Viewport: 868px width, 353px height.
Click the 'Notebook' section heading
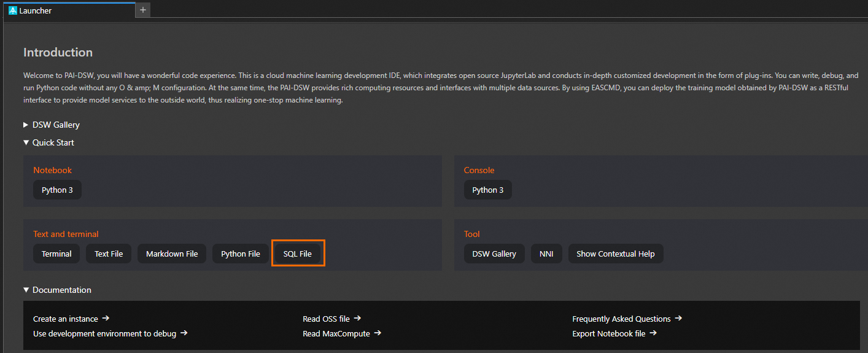[52, 170]
